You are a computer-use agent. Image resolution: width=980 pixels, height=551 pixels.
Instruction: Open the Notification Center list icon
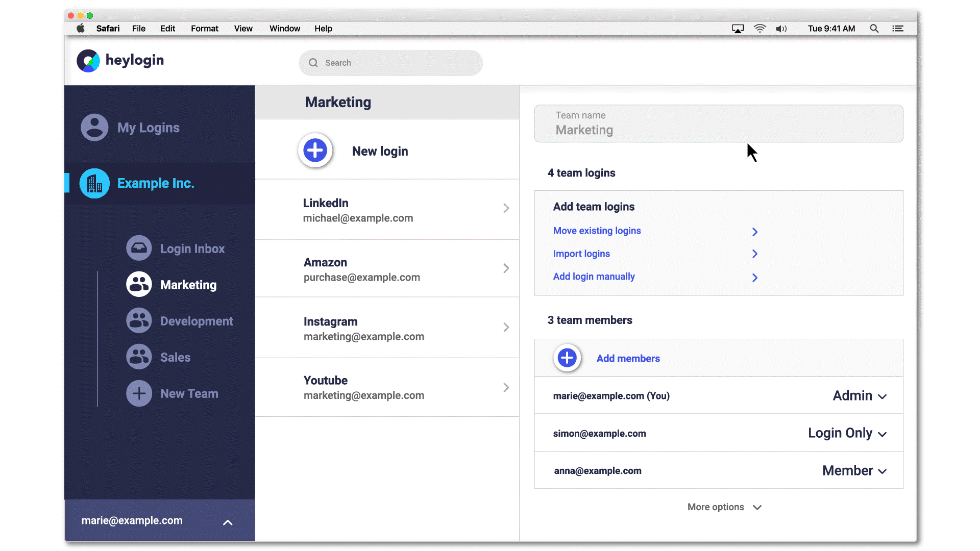tap(898, 29)
